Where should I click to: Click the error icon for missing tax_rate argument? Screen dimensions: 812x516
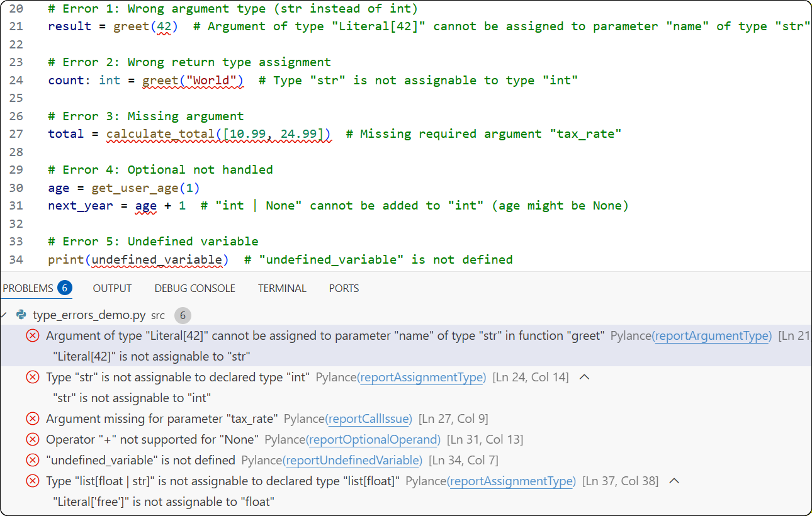coord(32,418)
